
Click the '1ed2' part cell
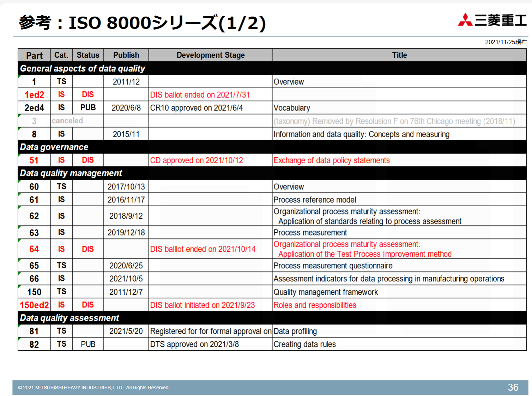(x=34, y=95)
